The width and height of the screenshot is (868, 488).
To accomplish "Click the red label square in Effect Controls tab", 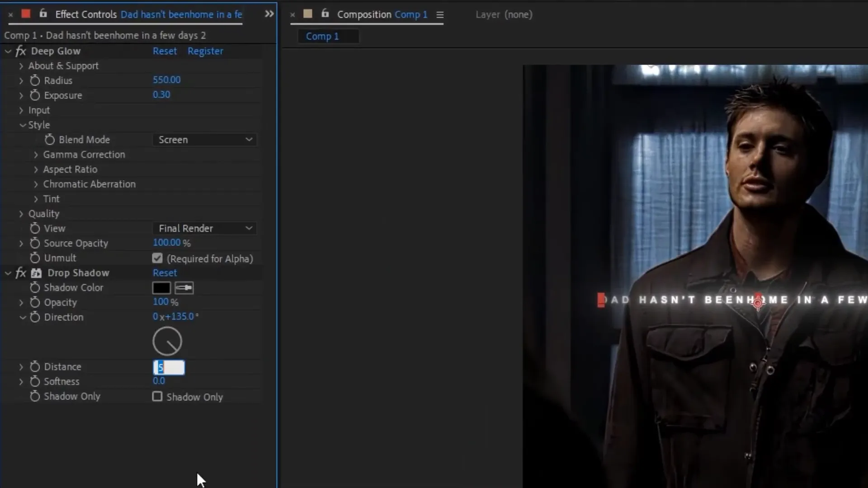I will tap(26, 14).
